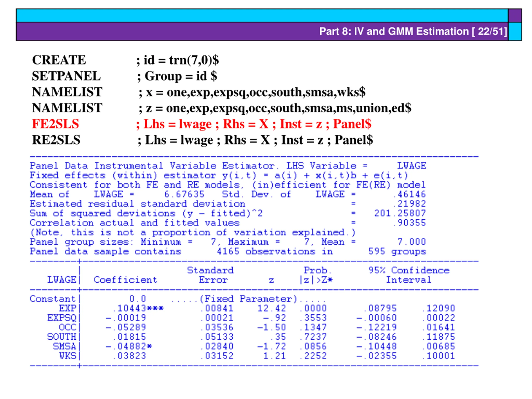Click the WKS standard error .03152
Screen dimensions: 532x399
coord(217,356)
